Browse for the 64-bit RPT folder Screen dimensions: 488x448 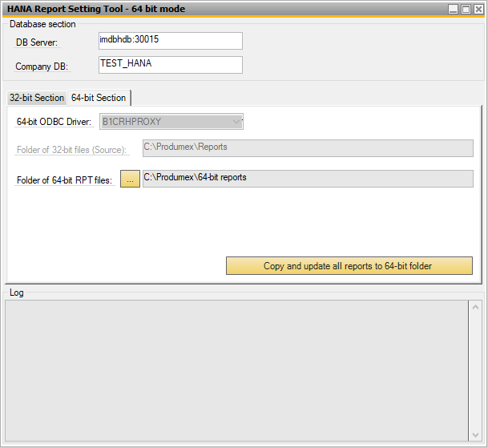tap(130, 180)
